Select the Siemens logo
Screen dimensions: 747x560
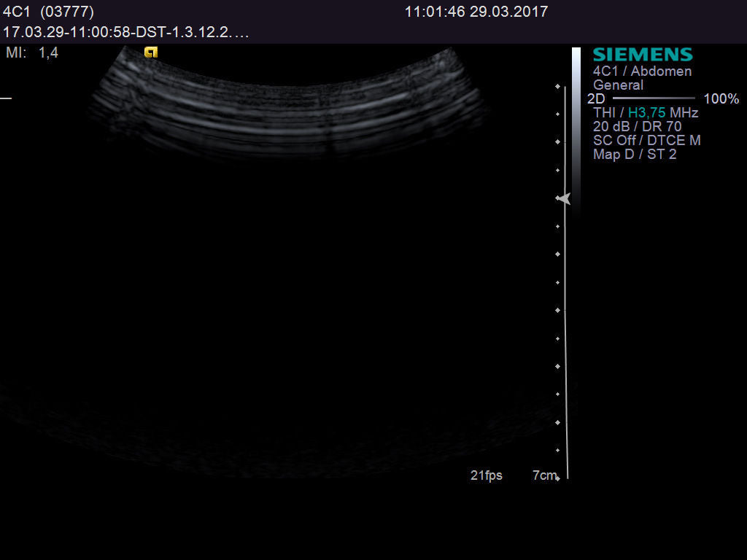642,53
